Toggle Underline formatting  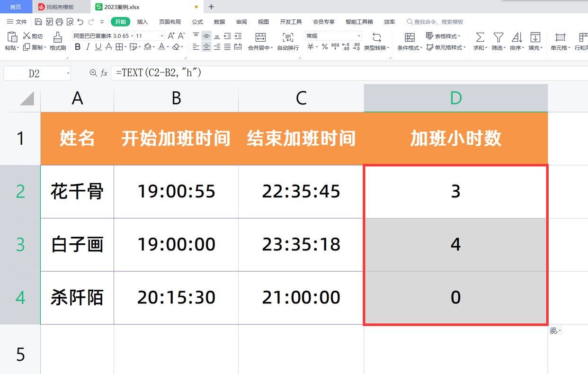pos(98,46)
